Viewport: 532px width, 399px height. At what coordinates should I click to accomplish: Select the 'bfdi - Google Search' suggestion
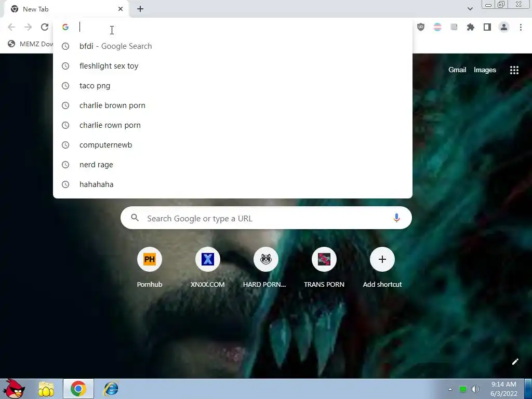click(233, 46)
